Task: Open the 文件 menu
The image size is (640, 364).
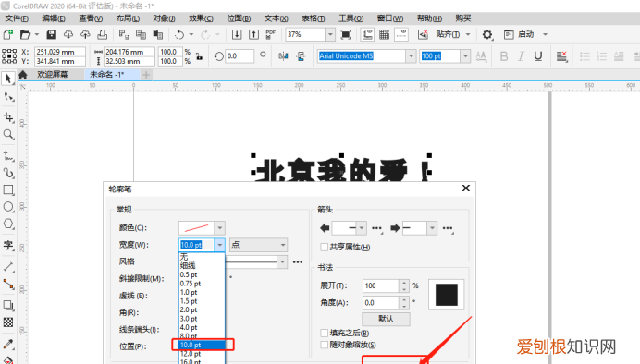Action: point(17,18)
